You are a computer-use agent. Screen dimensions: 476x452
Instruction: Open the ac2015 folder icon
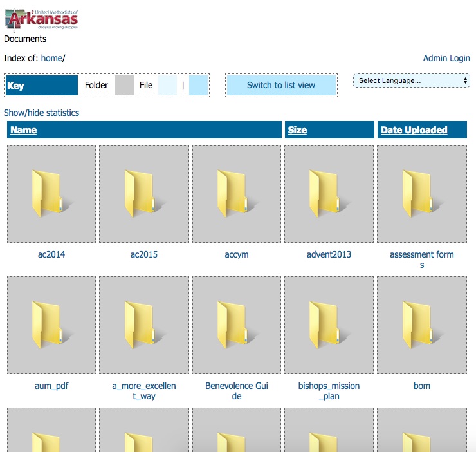(144, 194)
